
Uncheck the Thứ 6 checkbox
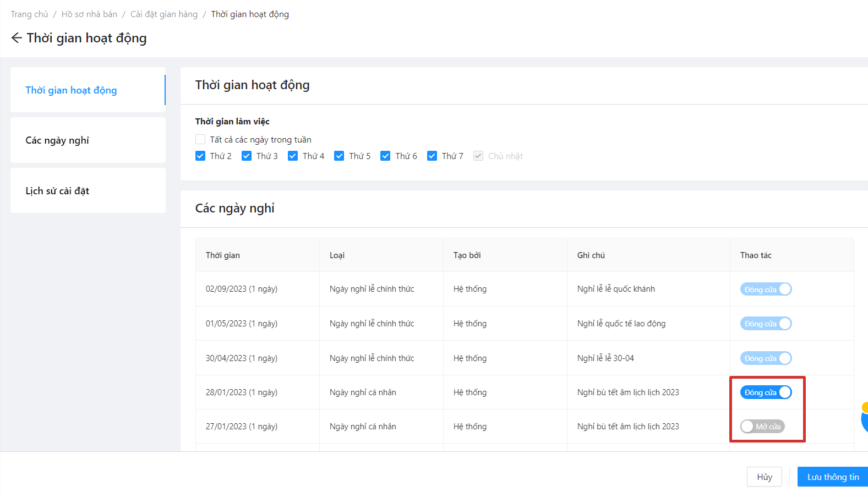click(x=385, y=156)
